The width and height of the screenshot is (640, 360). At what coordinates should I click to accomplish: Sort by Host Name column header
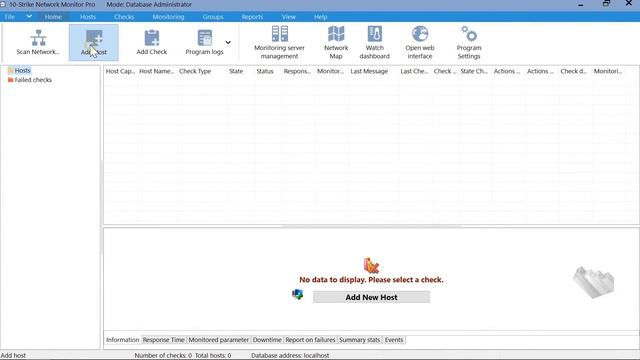pyautogui.click(x=157, y=71)
